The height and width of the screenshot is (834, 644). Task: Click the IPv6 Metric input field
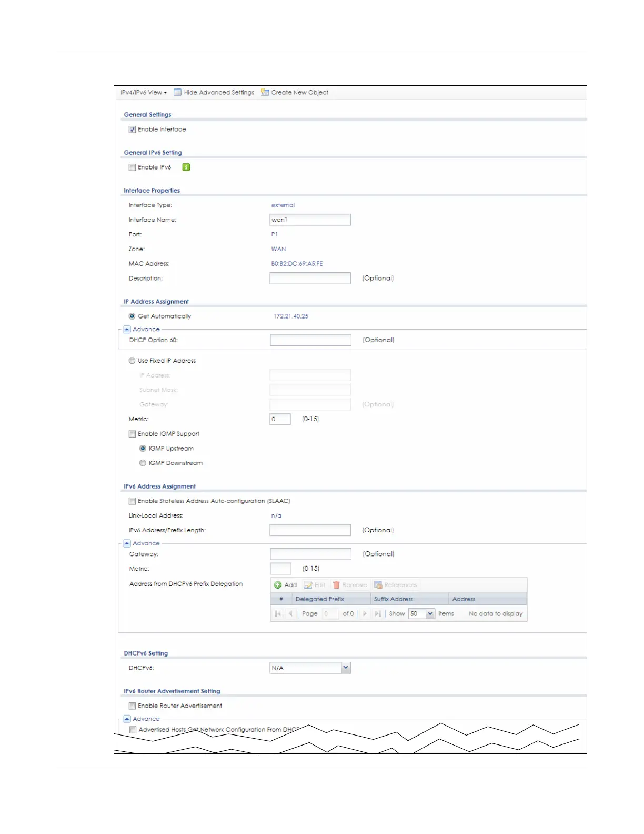pos(280,569)
